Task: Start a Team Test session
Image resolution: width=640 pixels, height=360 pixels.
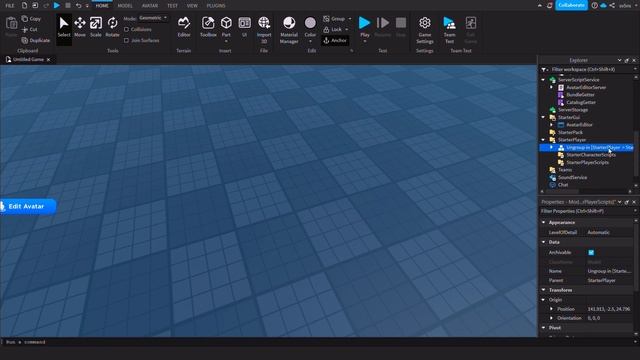Action: [449, 30]
